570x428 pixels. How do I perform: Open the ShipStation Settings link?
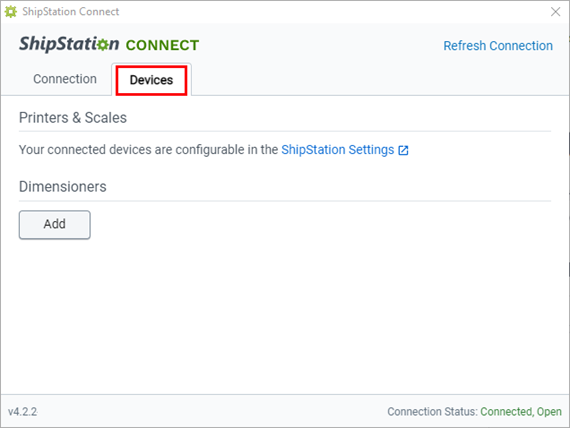click(x=337, y=150)
